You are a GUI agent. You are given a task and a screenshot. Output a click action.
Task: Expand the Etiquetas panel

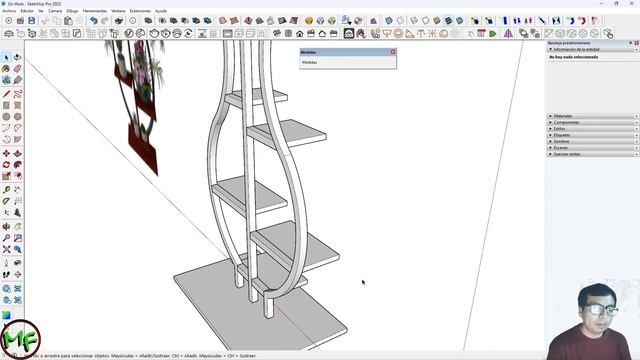(x=593, y=135)
